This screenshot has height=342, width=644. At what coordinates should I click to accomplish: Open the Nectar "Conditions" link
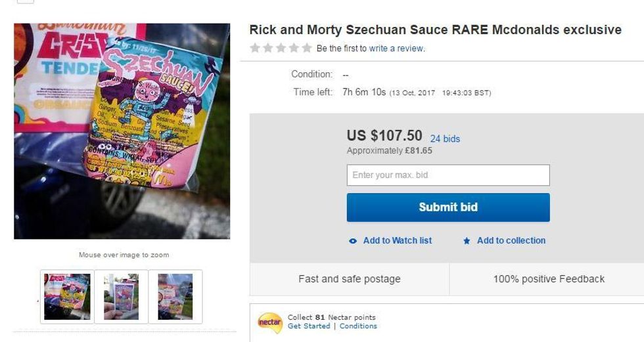pos(358,326)
